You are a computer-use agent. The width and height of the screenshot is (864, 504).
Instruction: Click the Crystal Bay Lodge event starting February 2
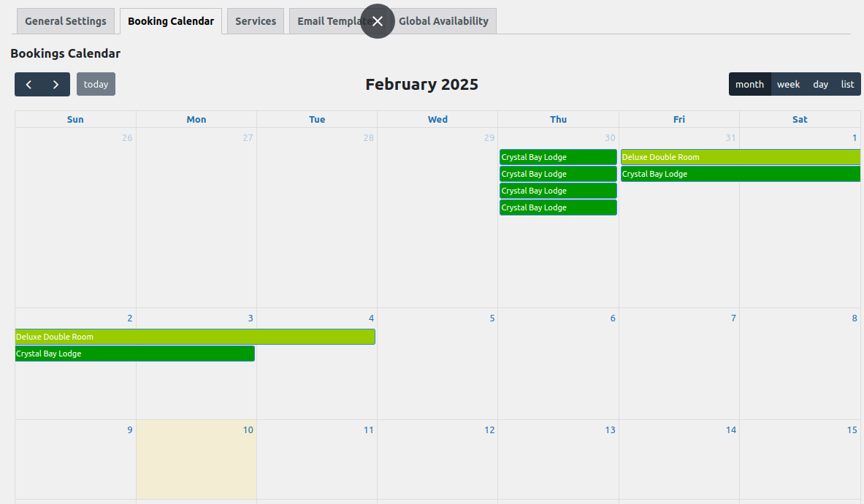click(x=134, y=354)
